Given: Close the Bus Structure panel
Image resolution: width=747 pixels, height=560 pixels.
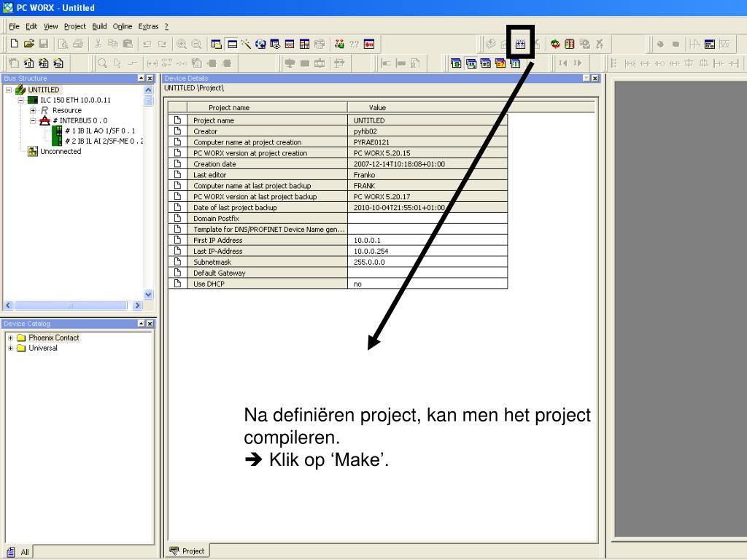Looking at the screenshot, I should (x=150, y=78).
